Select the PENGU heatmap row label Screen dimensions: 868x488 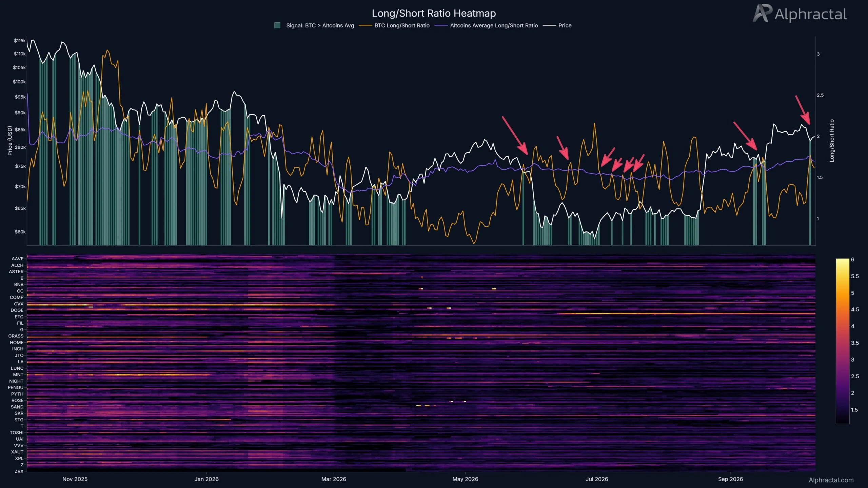click(16, 387)
